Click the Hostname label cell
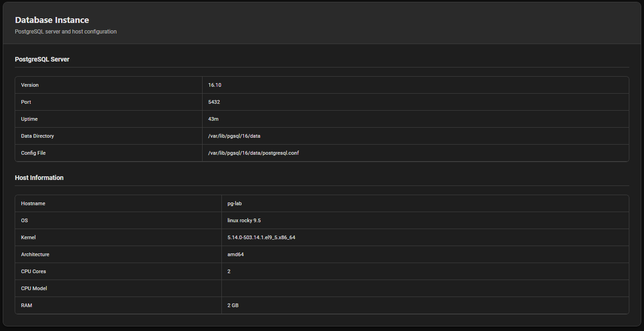 119,203
